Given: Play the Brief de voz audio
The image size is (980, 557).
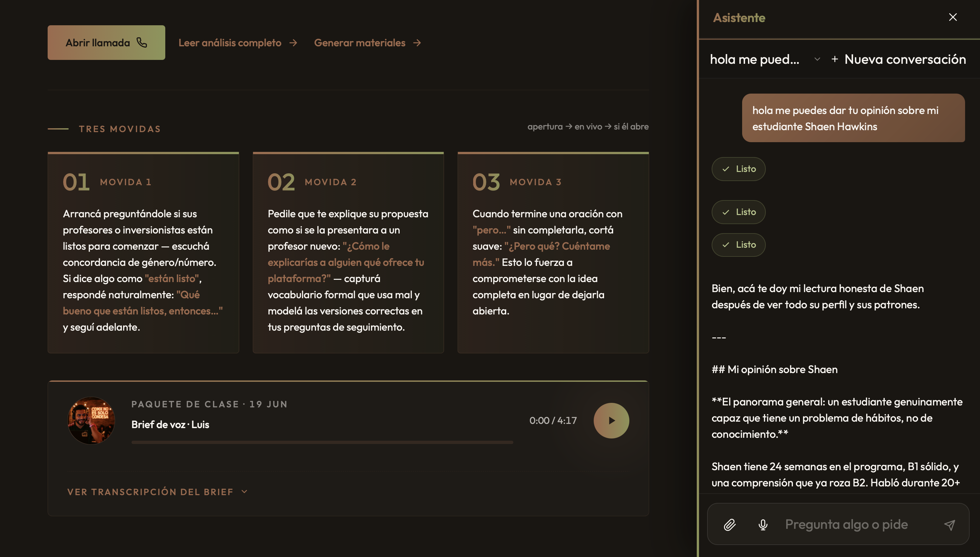Looking at the screenshot, I should (611, 420).
